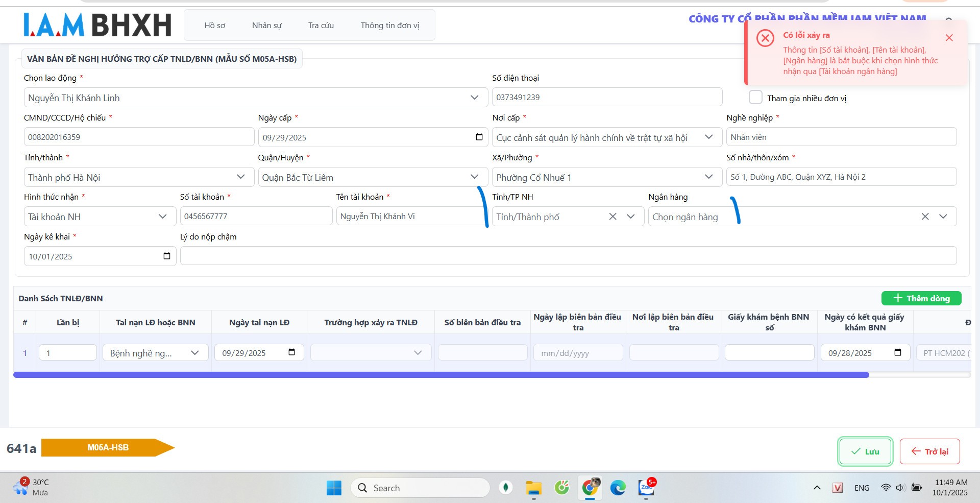Expand Hình thức nhận dropdown
This screenshot has height=503, width=980.
162,217
